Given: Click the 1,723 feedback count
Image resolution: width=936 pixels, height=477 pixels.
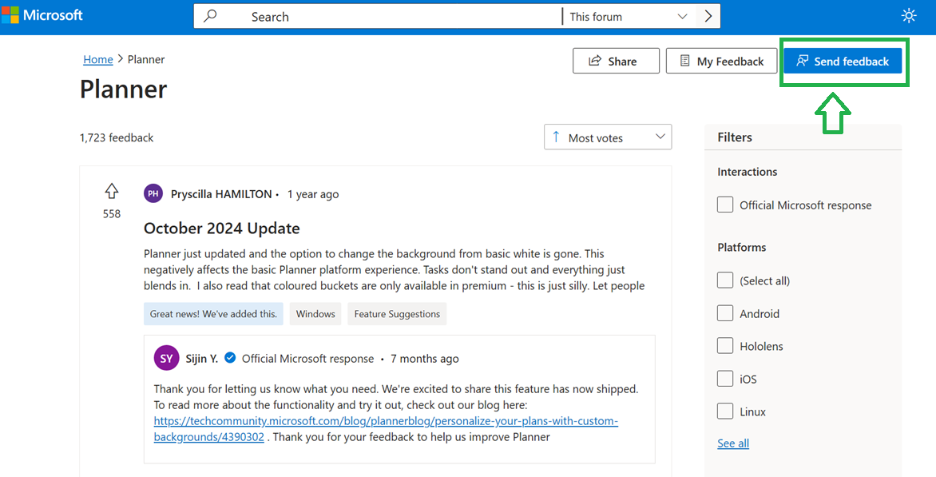Looking at the screenshot, I should 116,137.
